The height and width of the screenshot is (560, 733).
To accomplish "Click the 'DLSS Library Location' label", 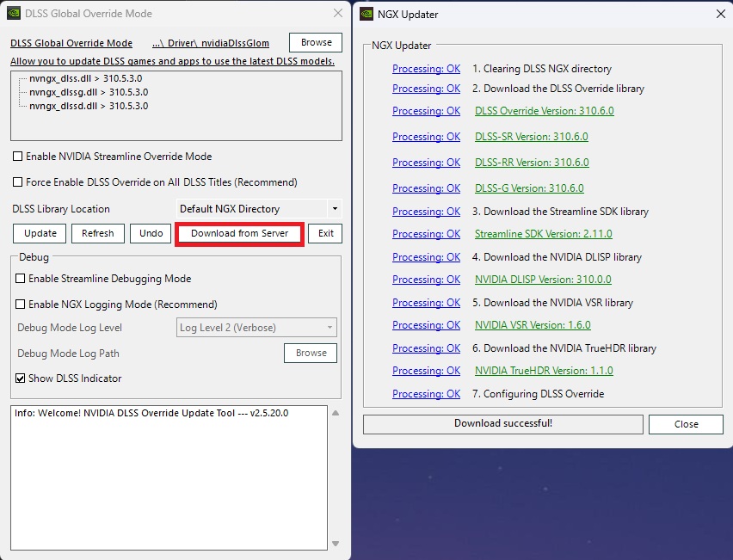I will pyautogui.click(x=61, y=209).
